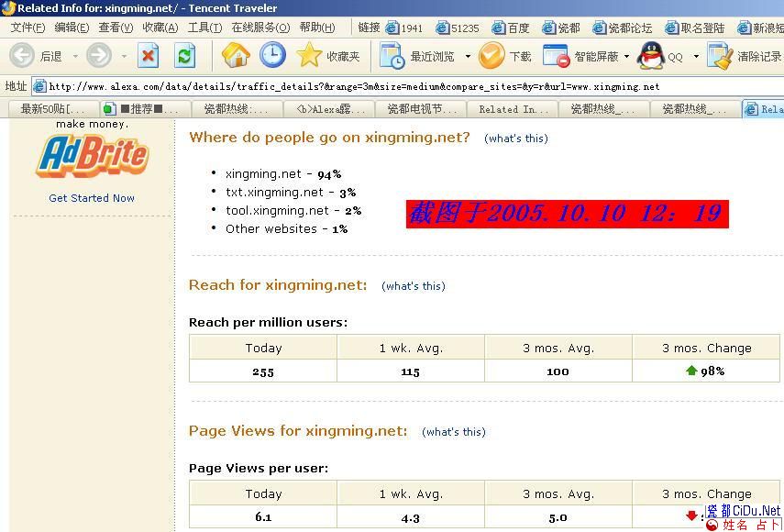Open the 收藏(A) menu

(160, 28)
